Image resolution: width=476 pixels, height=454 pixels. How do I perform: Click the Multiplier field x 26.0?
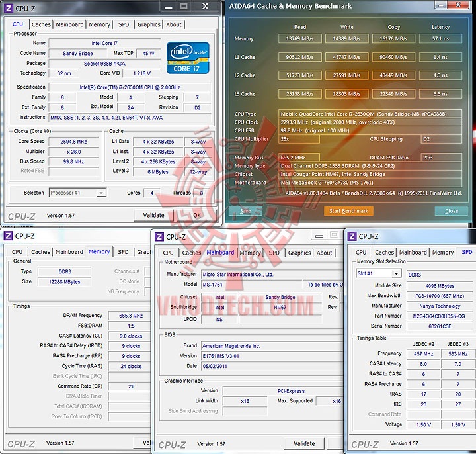point(74,152)
